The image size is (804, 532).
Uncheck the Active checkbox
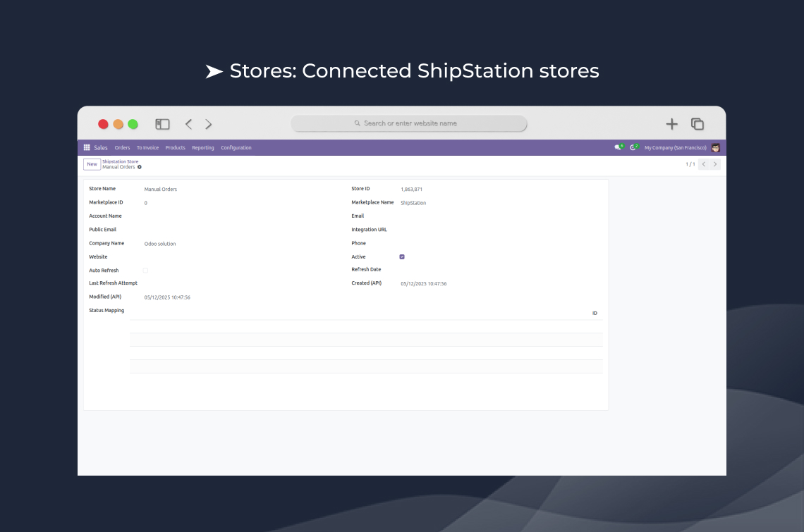click(402, 256)
